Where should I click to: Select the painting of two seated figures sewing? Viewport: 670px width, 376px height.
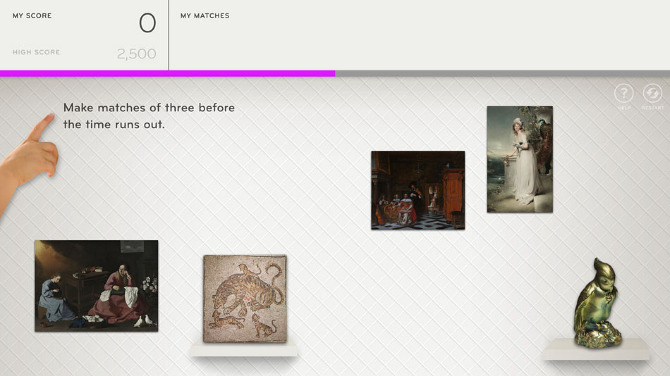click(x=96, y=285)
